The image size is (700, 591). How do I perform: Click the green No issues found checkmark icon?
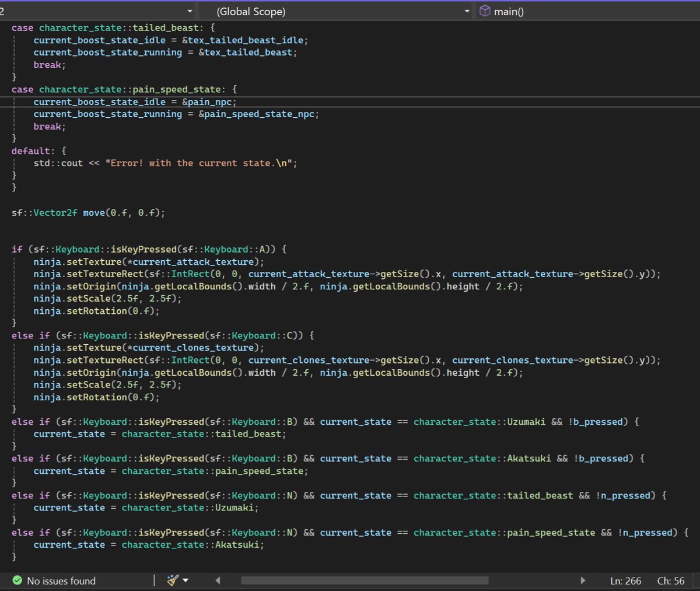coord(17,580)
